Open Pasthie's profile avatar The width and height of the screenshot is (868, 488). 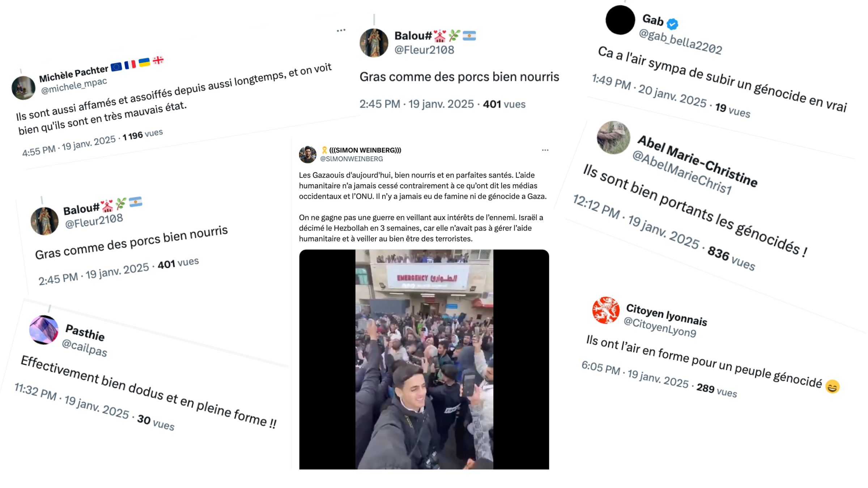coord(44,330)
